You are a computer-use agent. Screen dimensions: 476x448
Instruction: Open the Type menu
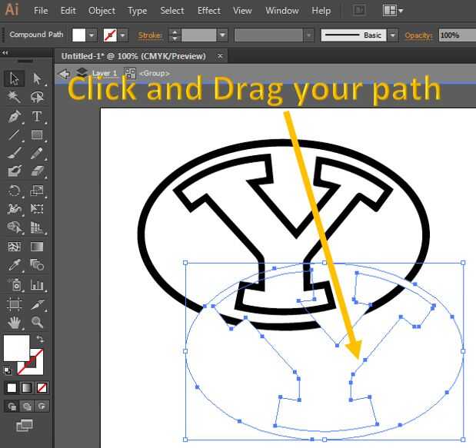(137, 11)
